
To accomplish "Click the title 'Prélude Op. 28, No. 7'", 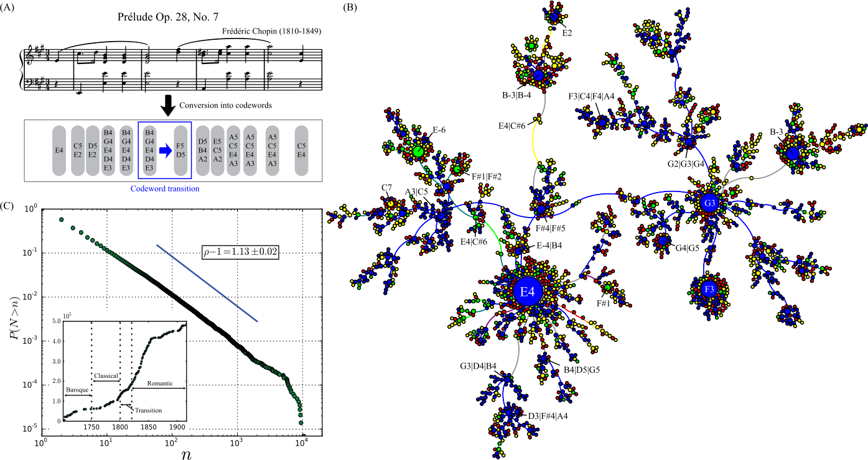I will click(169, 16).
